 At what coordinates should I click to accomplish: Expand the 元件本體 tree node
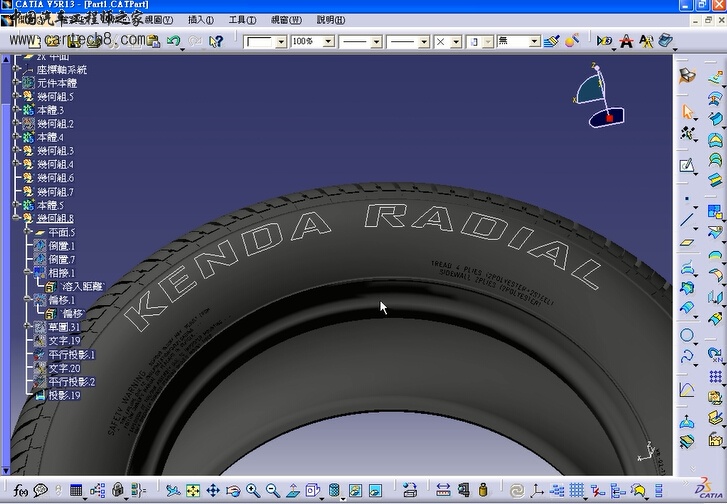coord(16,82)
